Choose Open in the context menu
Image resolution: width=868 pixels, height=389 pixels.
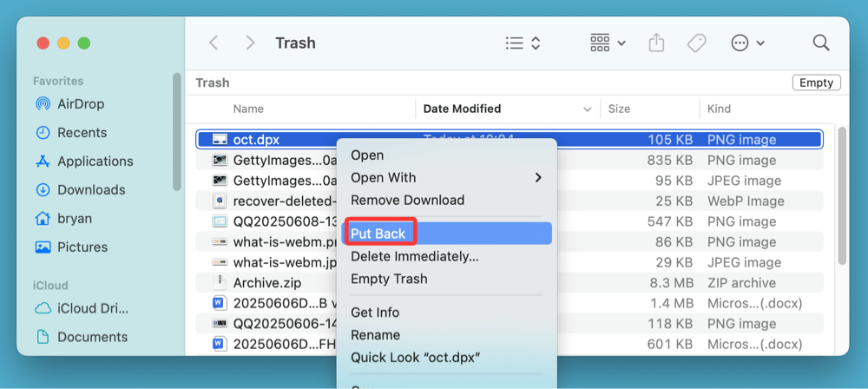click(447, 155)
